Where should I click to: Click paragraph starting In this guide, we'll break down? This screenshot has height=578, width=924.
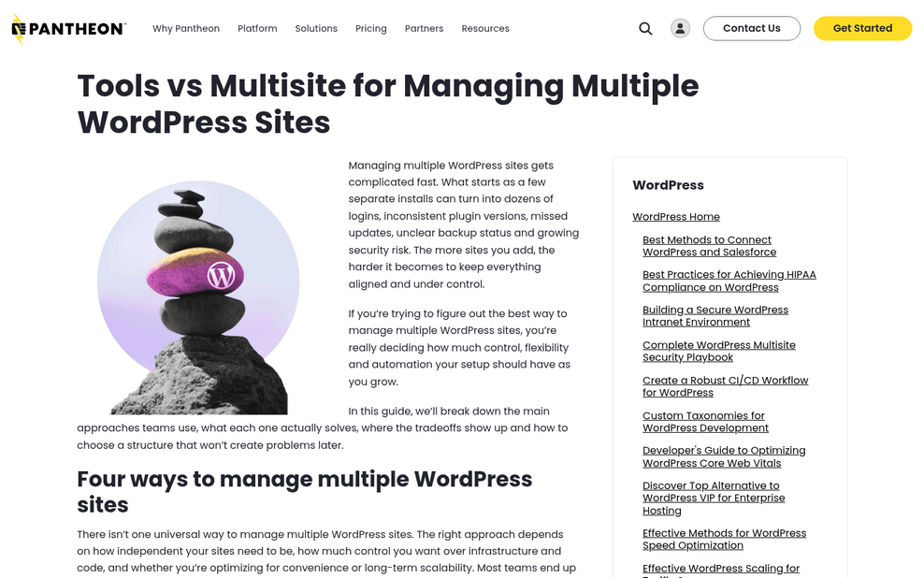(x=323, y=427)
